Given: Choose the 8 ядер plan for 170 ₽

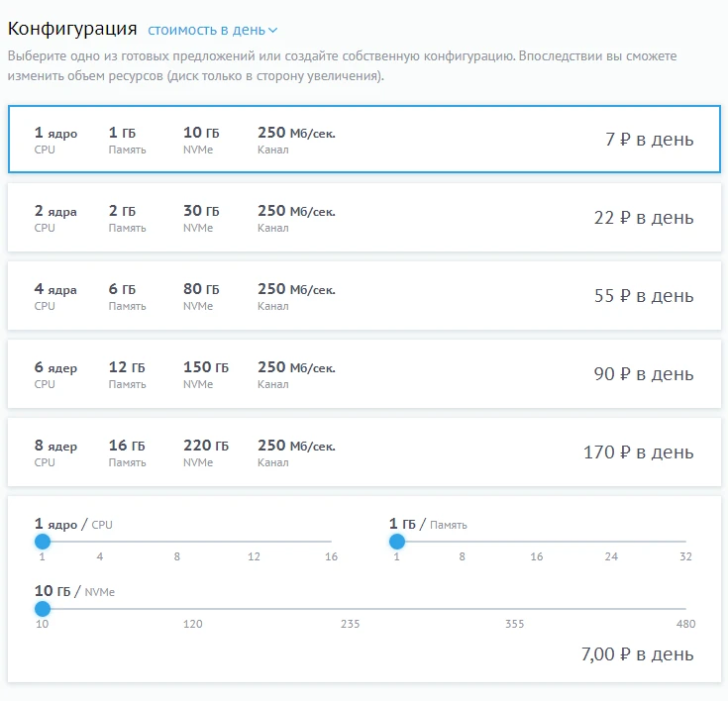Looking at the screenshot, I should pyautogui.click(x=364, y=452).
